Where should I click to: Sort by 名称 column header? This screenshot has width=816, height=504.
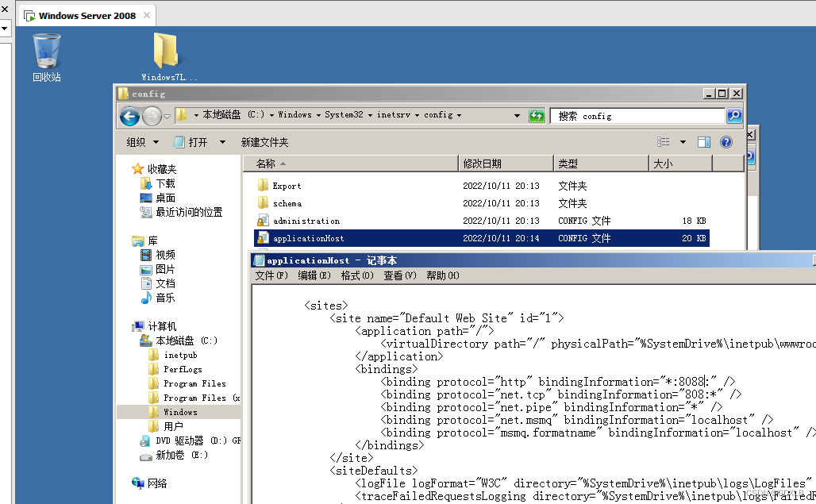pos(351,164)
